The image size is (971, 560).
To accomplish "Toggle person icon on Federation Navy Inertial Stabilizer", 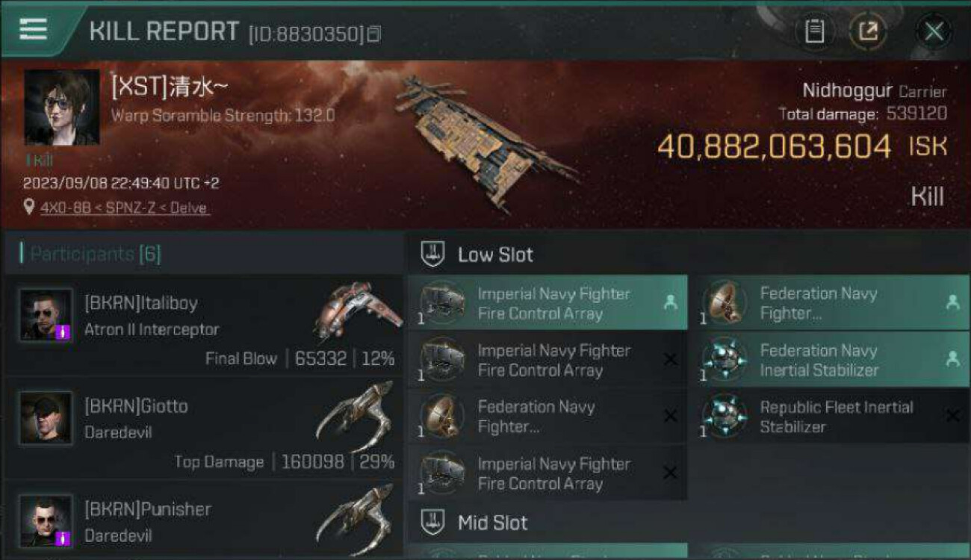I will pos(952,359).
